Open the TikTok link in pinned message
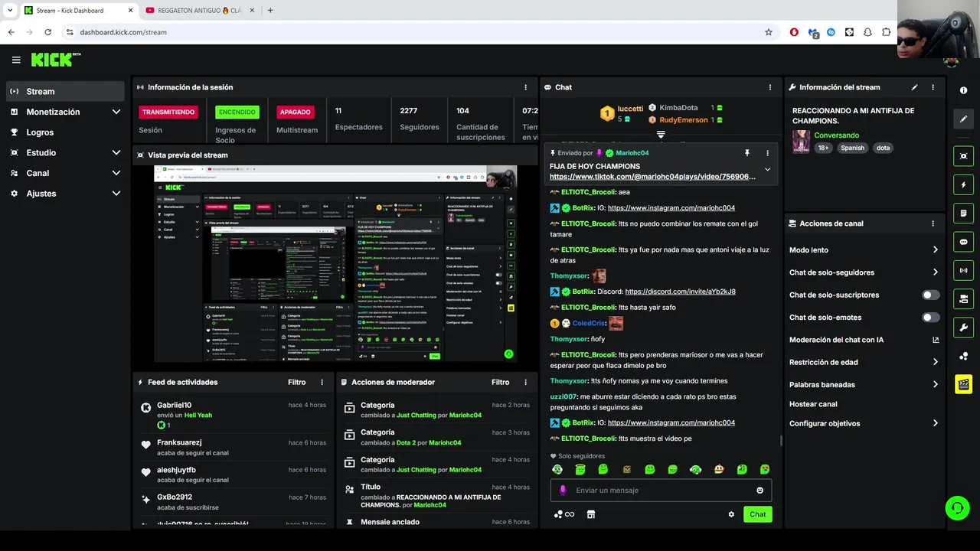Viewport: 980px width, 551px height. (x=652, y=177)
